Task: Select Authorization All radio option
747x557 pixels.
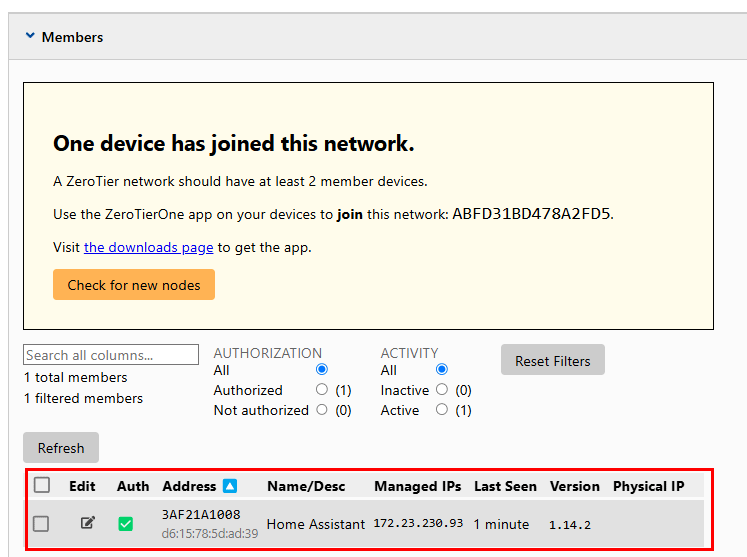Action: (322, 370)
